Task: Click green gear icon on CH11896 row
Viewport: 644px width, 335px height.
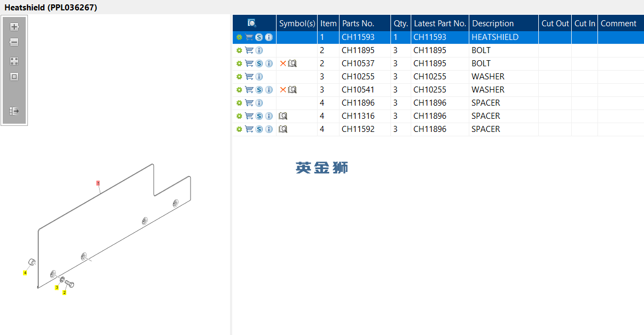Action: (239, 103)
